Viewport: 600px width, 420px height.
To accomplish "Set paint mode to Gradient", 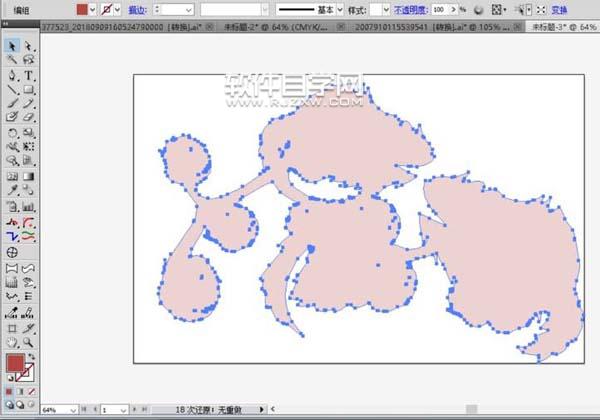I will 20,392.
